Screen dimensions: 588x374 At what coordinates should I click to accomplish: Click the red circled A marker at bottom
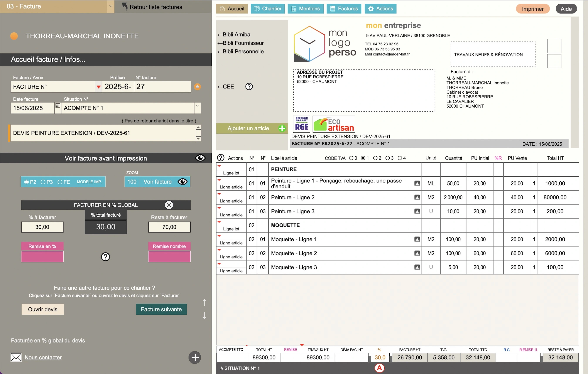(x=379, y=368)
